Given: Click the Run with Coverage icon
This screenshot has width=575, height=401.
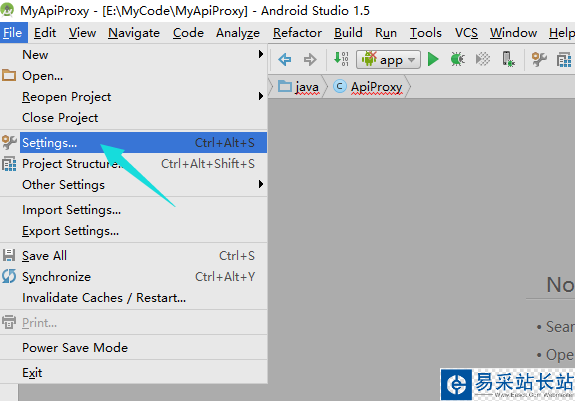Looking at the screenshot, I should [483, 59].
